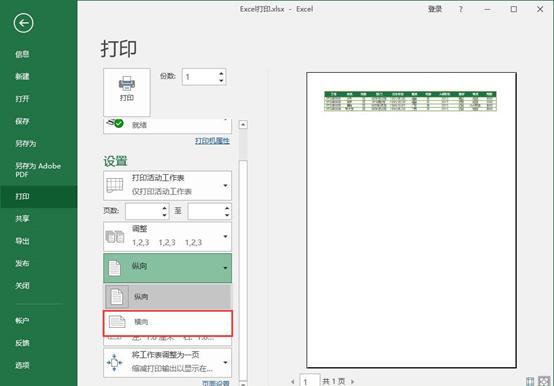Open 反馈 (Feedback) in sidebar
This screenshot has width=554, height=386.
click(x=22, y=343)
